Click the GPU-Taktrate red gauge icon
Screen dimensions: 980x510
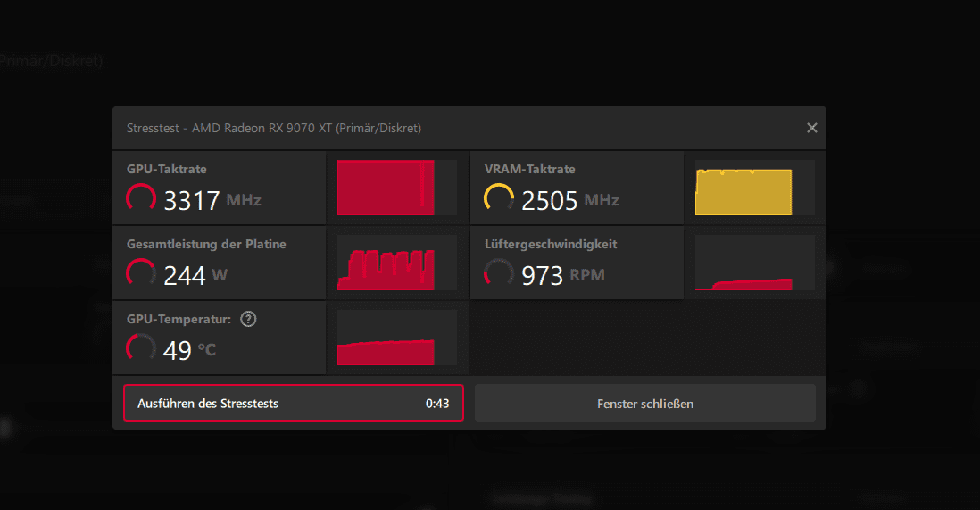pyautogui.click(x=141, y=198)
